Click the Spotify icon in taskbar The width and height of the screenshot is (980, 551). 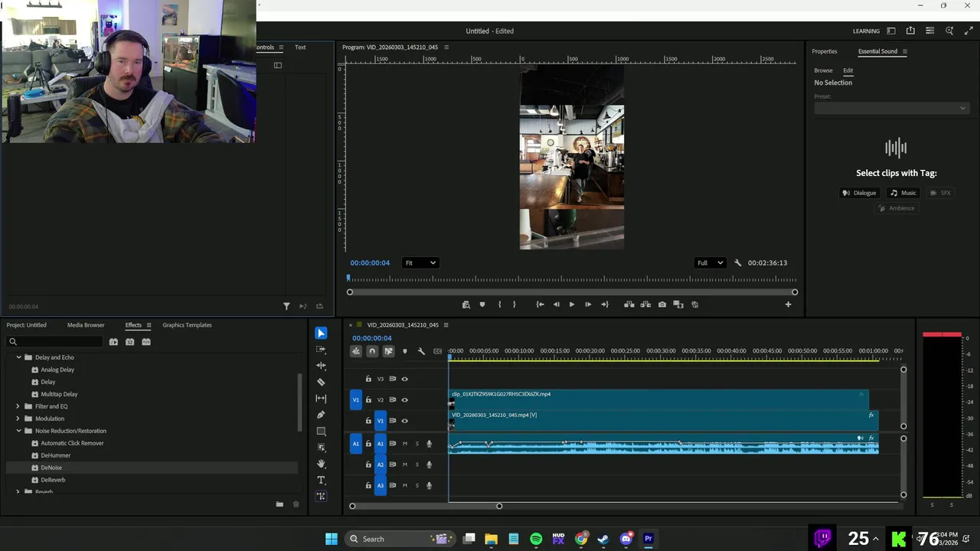pyautogui.click(x=536, y=539)
